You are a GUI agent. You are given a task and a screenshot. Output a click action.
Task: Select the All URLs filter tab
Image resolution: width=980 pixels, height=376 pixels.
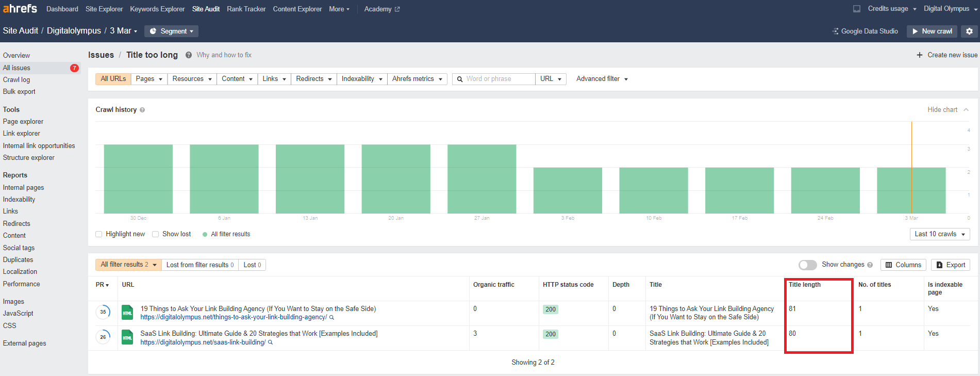tap(113, 79)
